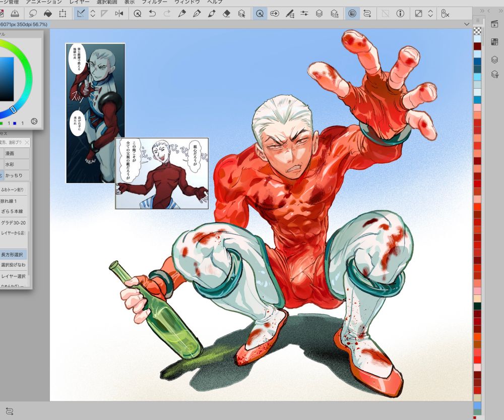Click the looping arrows icon in toolbar
Screen dimensions: 504x420
pyautogui.click(x=367, y=14)
